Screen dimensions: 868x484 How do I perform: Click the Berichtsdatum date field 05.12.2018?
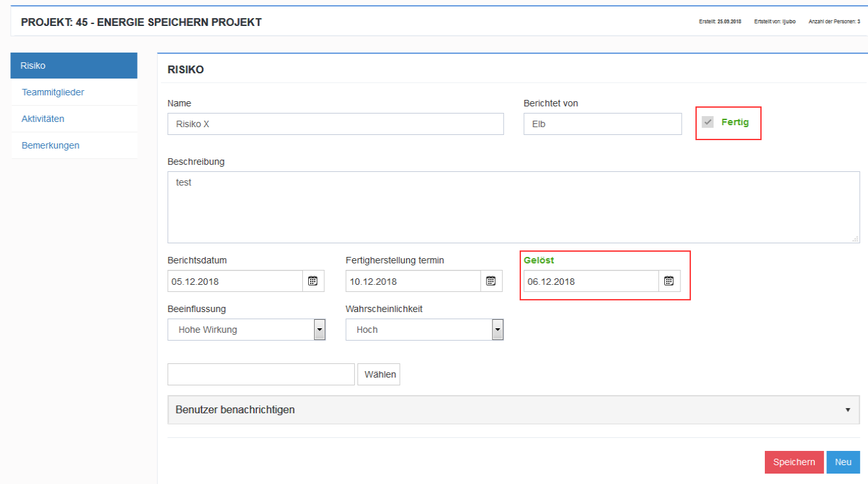235,281
